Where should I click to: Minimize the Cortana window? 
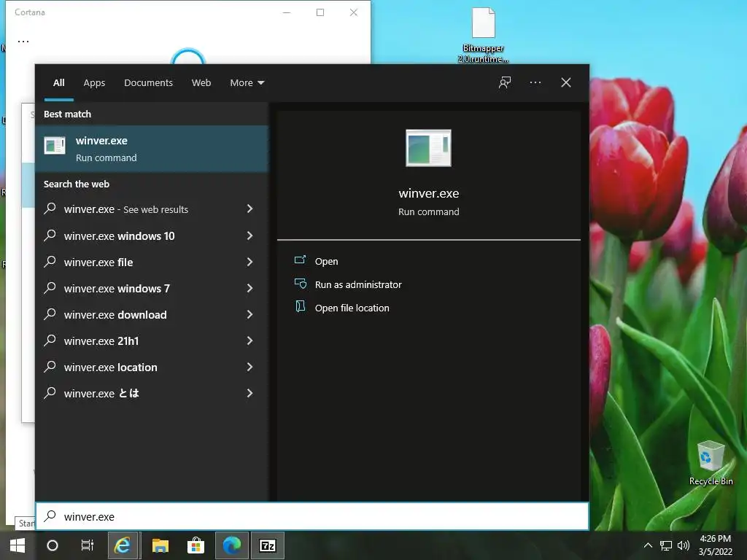pyautogui.click(x=286, y=12)
